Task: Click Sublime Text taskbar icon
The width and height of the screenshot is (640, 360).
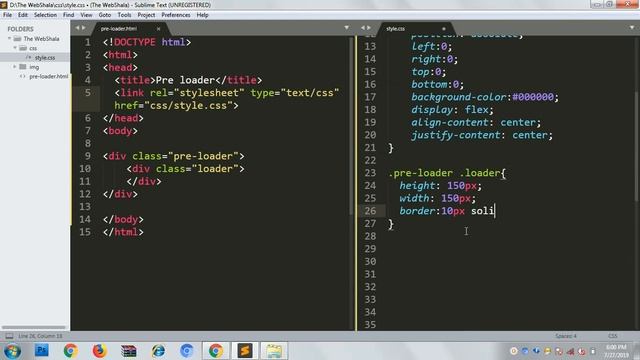Action: 245,351
